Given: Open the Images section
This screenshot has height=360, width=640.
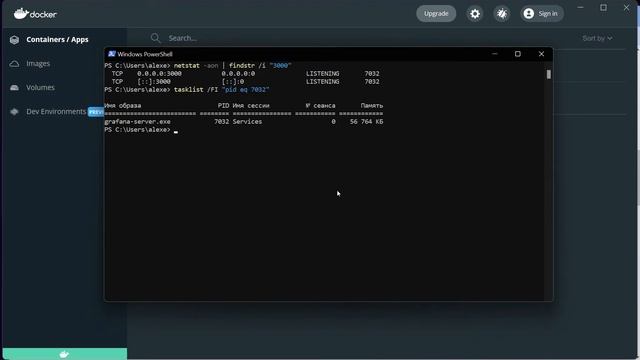Looking at the screenshot, I should tap(38, 64).
